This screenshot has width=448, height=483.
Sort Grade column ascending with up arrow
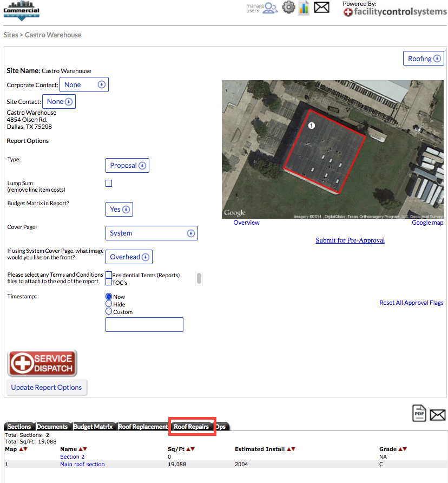[400, 449]
